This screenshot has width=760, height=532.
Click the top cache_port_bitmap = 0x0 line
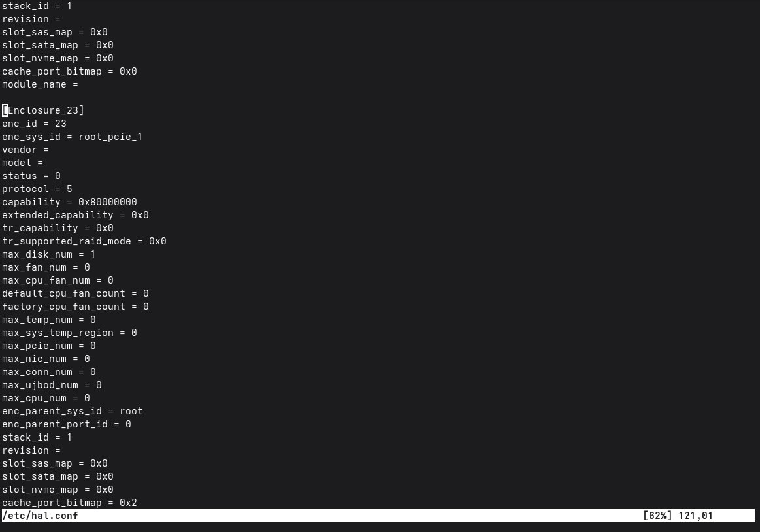69,72
